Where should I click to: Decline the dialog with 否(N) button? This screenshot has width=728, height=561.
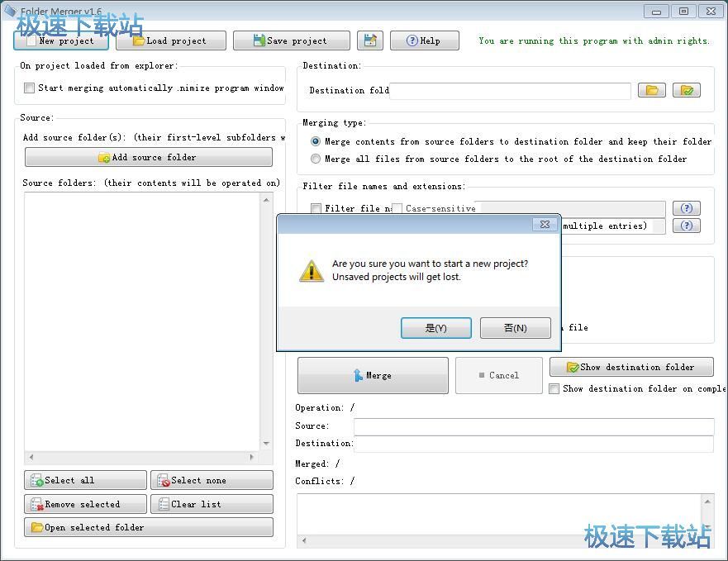pos(516,328)
